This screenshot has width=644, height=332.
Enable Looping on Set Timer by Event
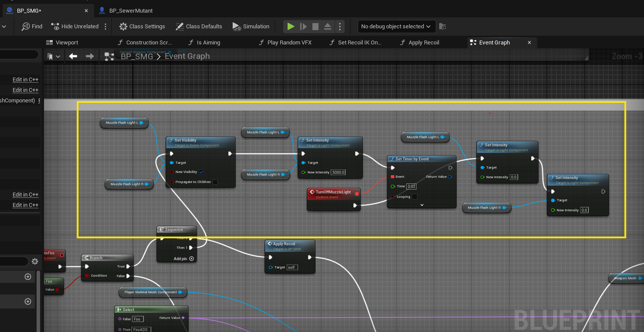click(414, 197)
